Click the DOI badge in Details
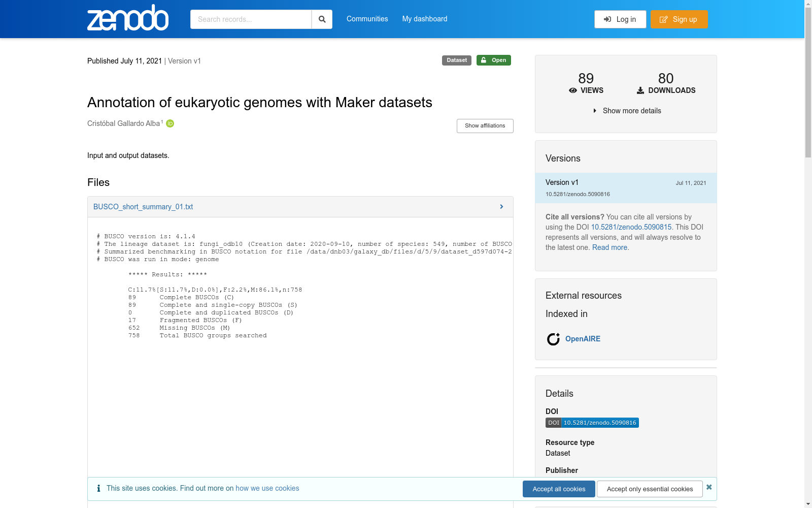The image size is (812, 508). point(592,423)
